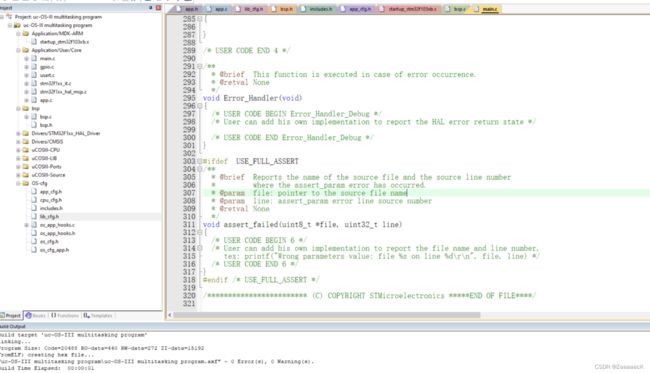Select bsp.c file in project tree
This screenshot has width=650, height=373.
tap(46, 117)
